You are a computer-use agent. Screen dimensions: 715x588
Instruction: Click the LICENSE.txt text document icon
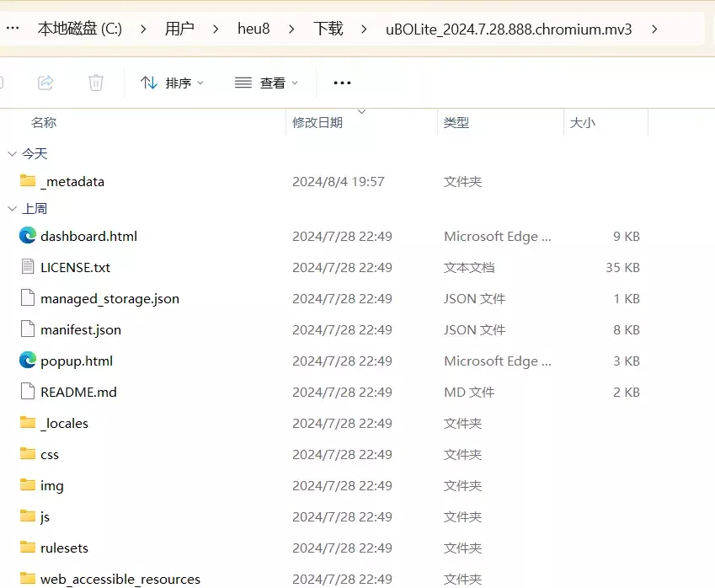click(x=28, y=267)
